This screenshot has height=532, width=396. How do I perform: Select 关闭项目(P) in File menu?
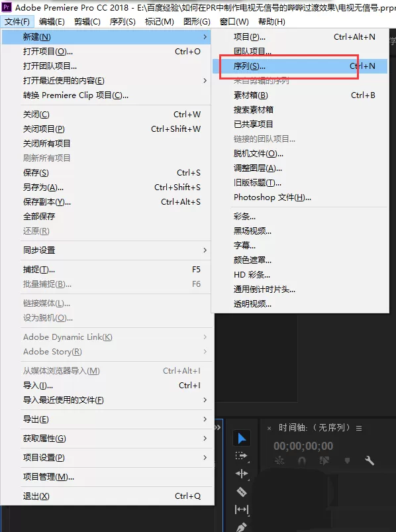107,129
